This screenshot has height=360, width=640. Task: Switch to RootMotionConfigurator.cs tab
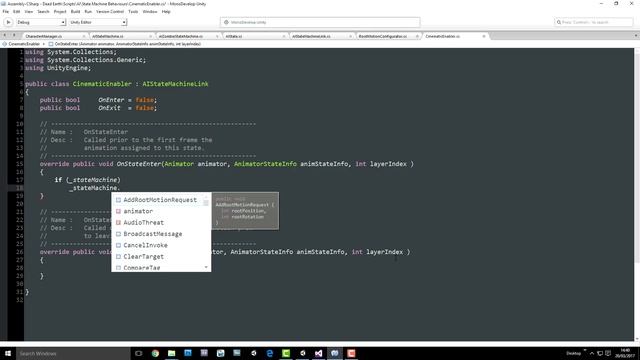click(x=384, y=36)
